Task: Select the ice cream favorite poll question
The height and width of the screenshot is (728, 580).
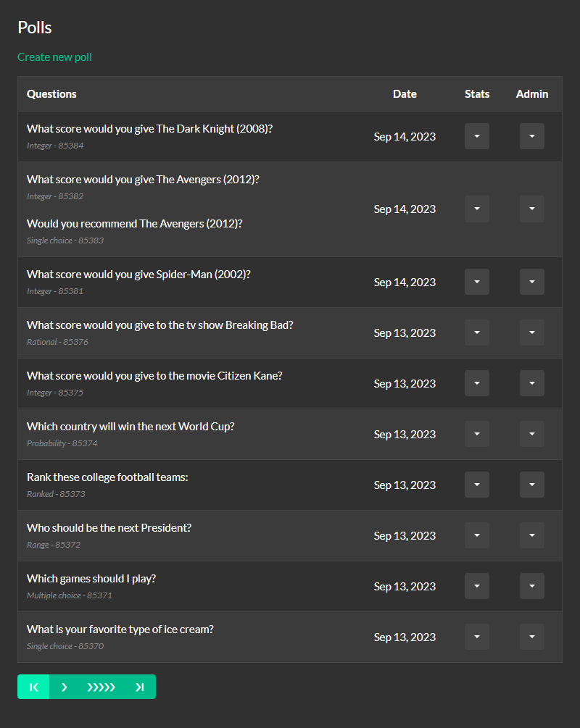Action: (x=120, y=629)
